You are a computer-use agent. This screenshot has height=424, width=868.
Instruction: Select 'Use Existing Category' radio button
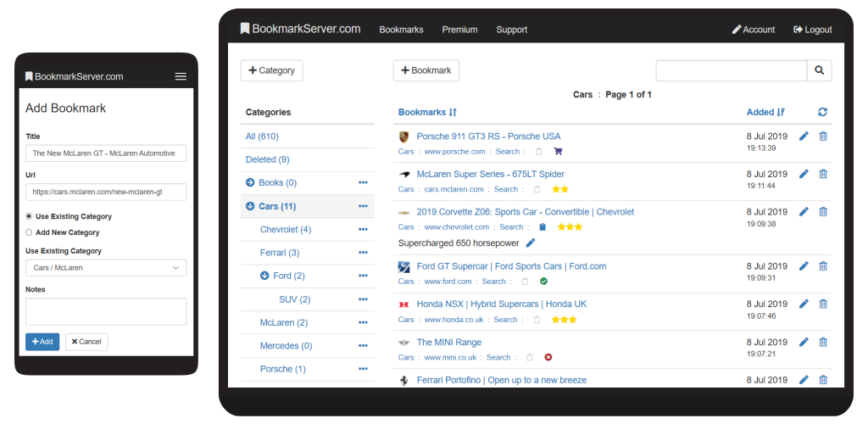[x=29, y=216]
